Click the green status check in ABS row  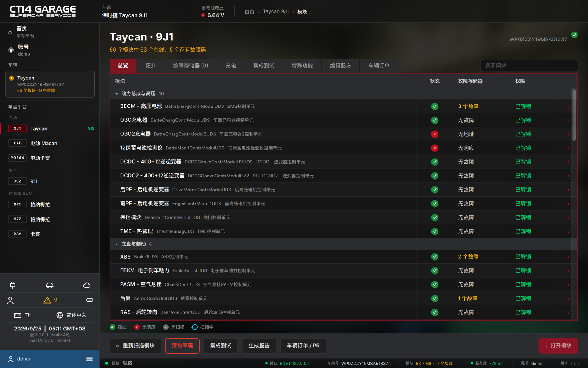coord(435,257)
